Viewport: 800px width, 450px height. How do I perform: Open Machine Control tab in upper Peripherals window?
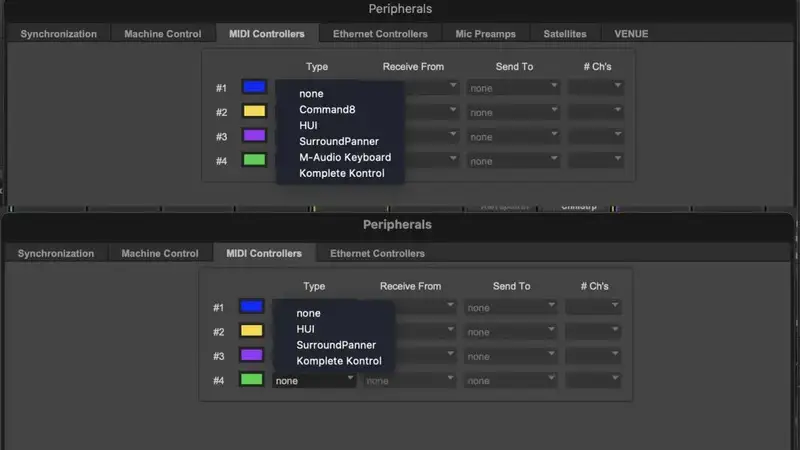pyautogui.click(x=163, y=34)
